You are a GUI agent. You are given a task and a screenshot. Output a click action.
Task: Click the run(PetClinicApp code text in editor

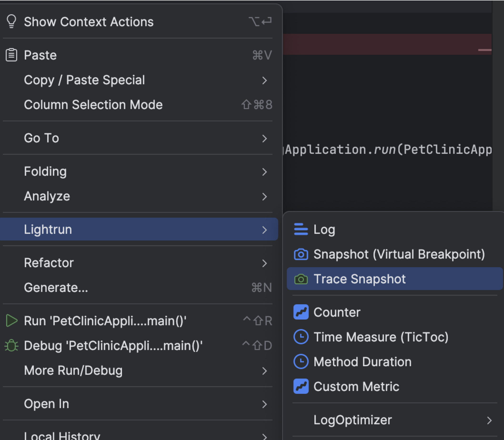pyautogui.click(x=432, y=150)
